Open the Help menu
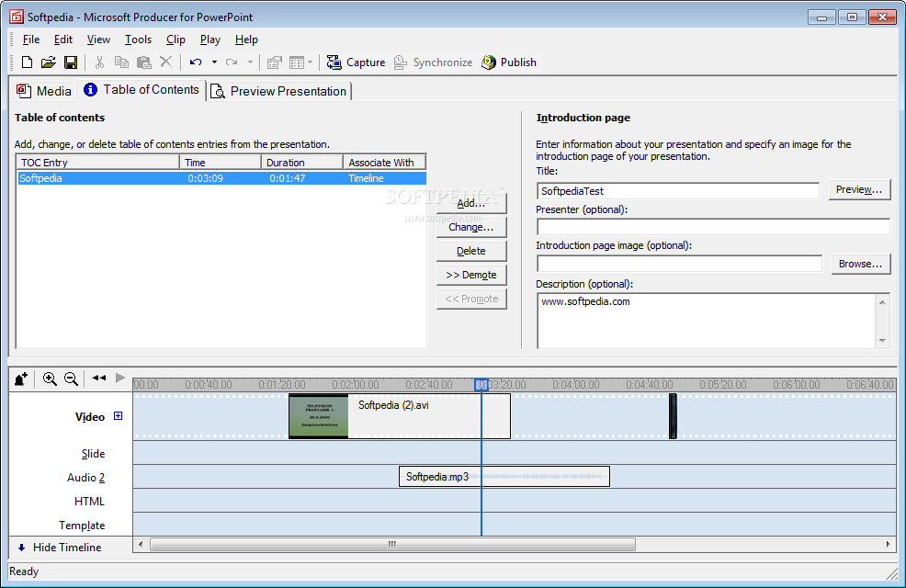This screenshot has height=588, width=906. click(x=246, y=40)
